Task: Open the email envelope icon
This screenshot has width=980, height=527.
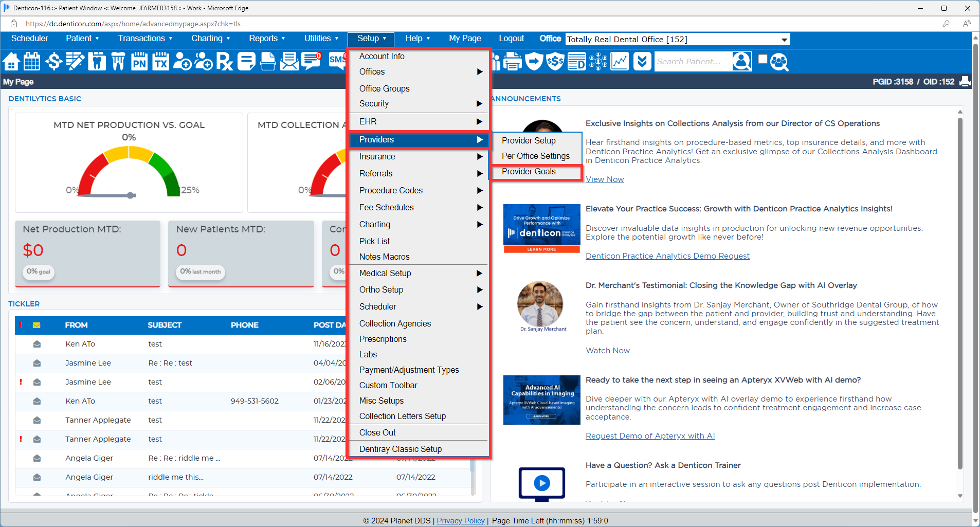Action: pyautogui.click(x=289, y=62)
